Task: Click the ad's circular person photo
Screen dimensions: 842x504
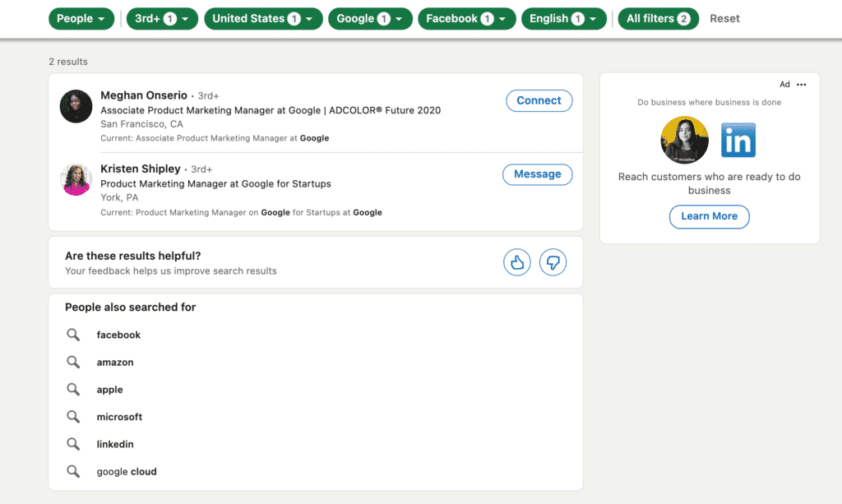Action: [x=684, y=140]
